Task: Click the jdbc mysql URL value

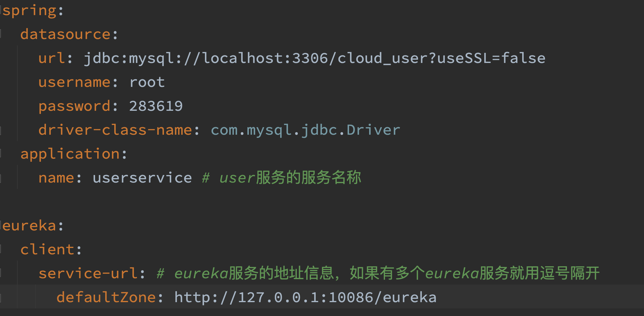Action: pos(314,58)
